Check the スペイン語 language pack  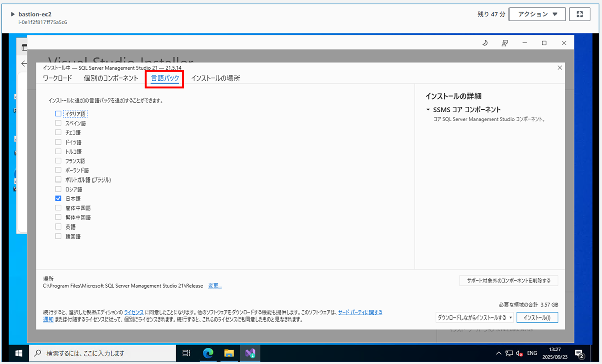coord(58,123)
